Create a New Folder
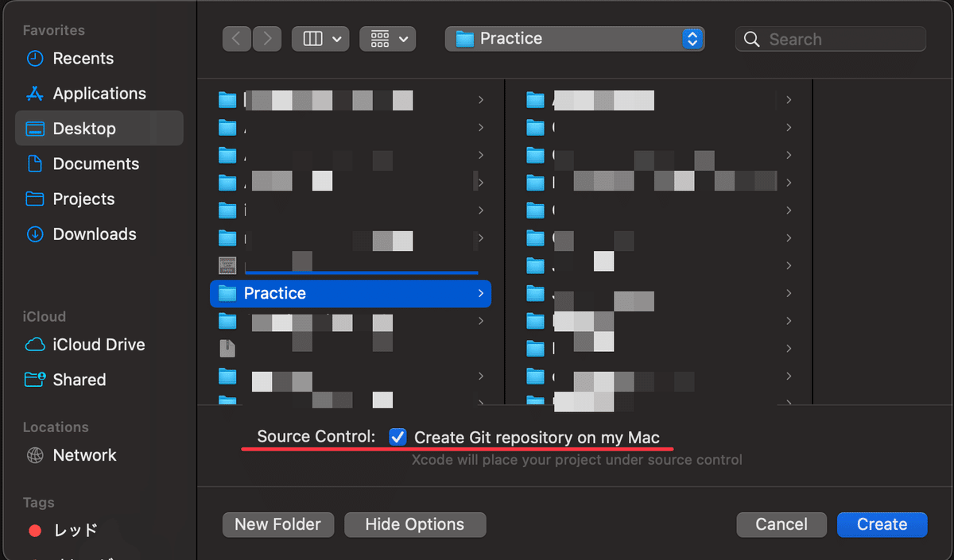954x560 pixels. coord(277,524)
